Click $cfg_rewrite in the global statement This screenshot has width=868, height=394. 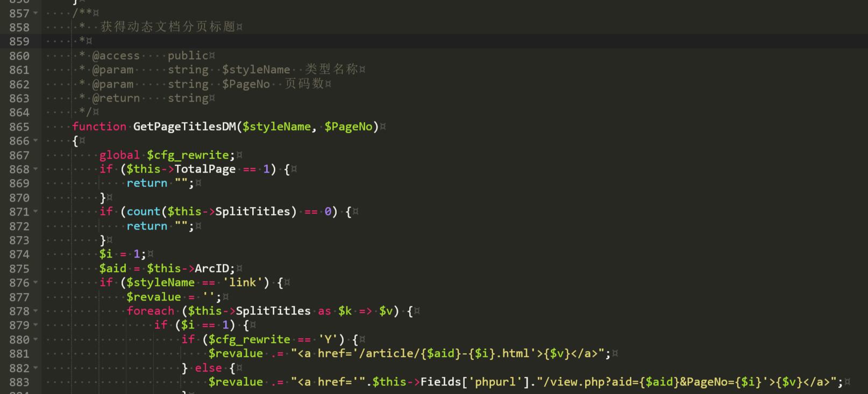[x=188, y=155]
